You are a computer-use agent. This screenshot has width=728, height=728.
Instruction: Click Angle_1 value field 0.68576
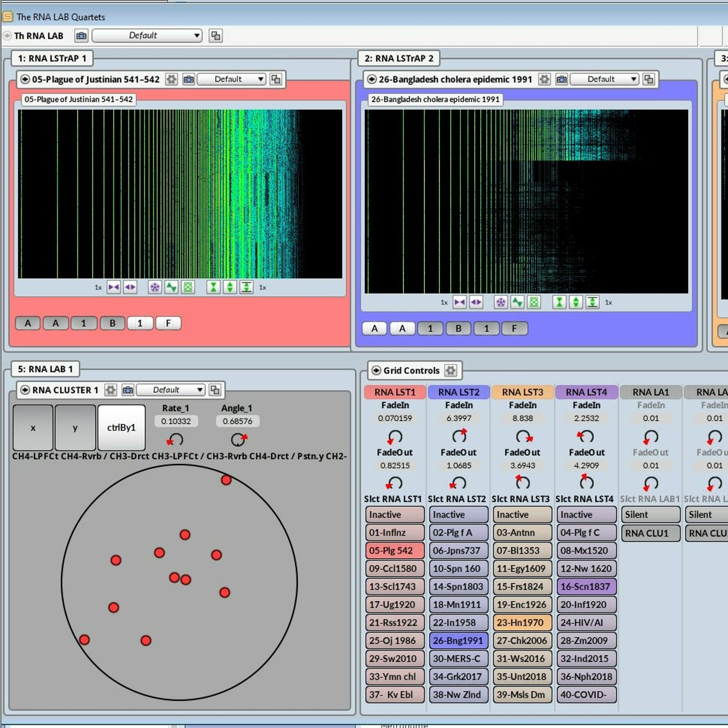coord(237,421)
